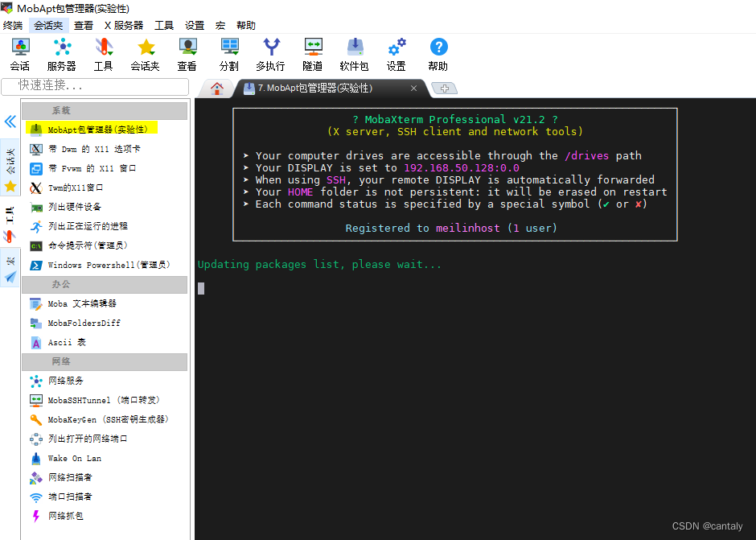The image size is (756, 540).
Task: Open the Settings (设置) toolbar icon
Action: click(x=396, y=54)
